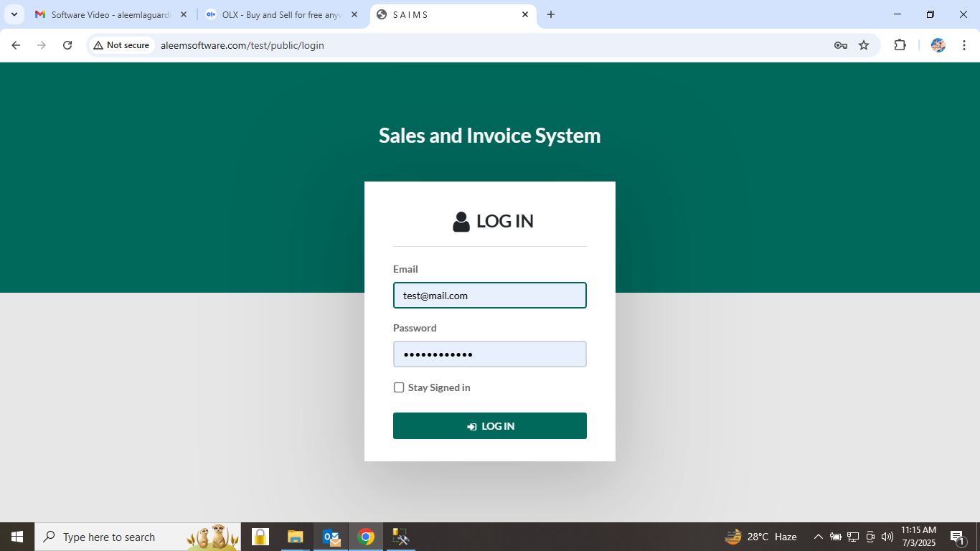980x551 pixels.
Task: Close the OLX tab
Action: point(354,14)
